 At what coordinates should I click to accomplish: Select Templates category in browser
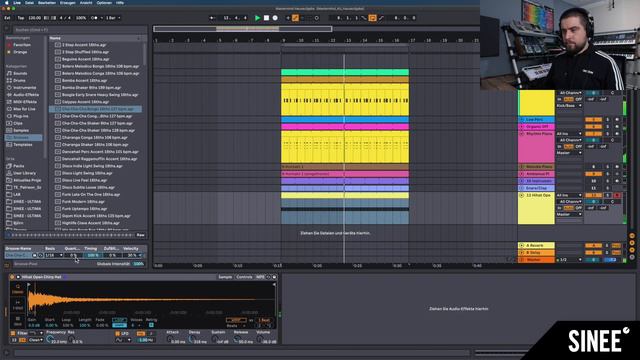pos(22,145)
